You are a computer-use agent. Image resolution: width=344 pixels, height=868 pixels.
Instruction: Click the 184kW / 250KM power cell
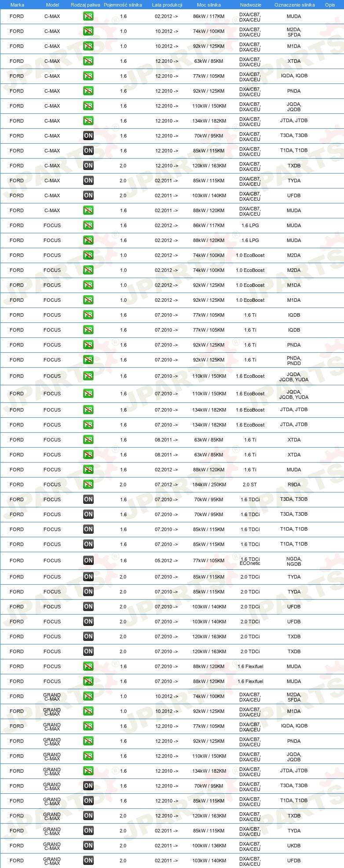point(209,485)
